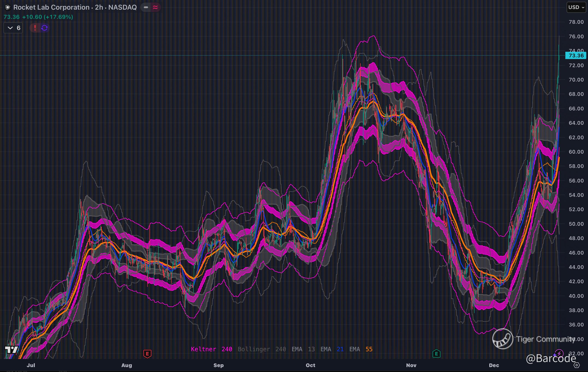The height and width of the screenshot is (372, 588).
Task: Click the Rocket Lab Corporation symbol title
Action: [x=75, y=7]
